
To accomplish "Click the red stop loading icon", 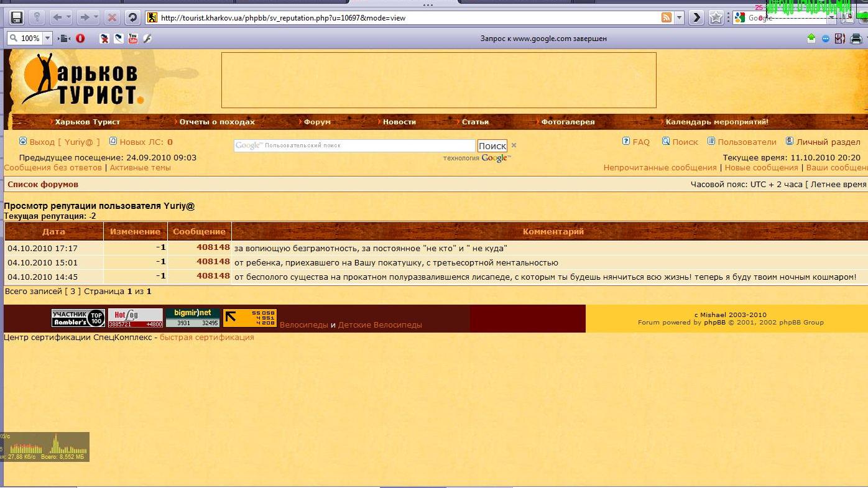I will (x=112, y=17).
